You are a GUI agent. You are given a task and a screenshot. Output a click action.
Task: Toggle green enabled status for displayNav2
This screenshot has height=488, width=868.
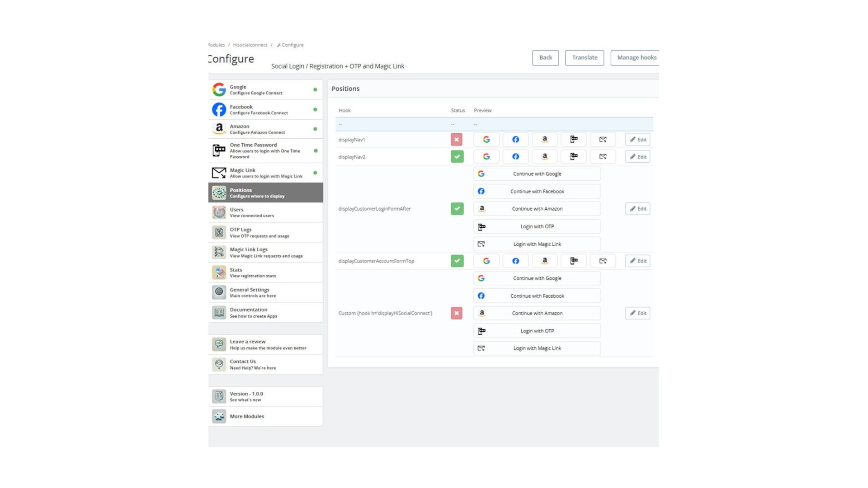(457, 156)
